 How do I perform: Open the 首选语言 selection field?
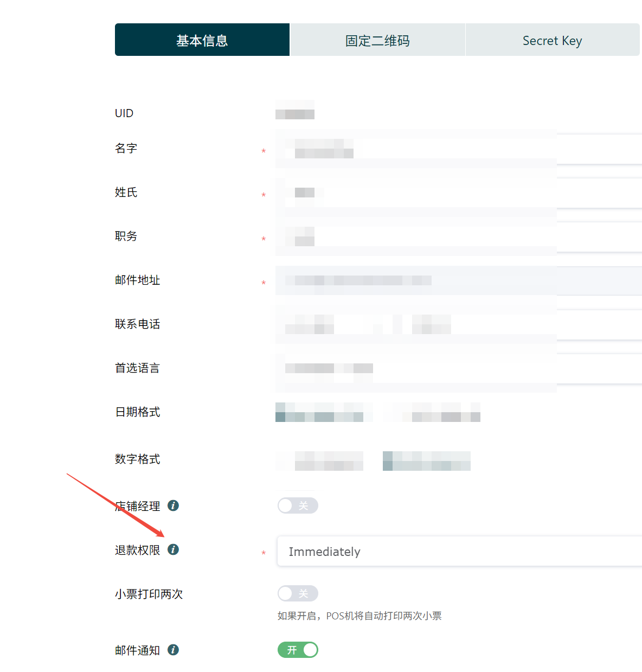(459, 368)
